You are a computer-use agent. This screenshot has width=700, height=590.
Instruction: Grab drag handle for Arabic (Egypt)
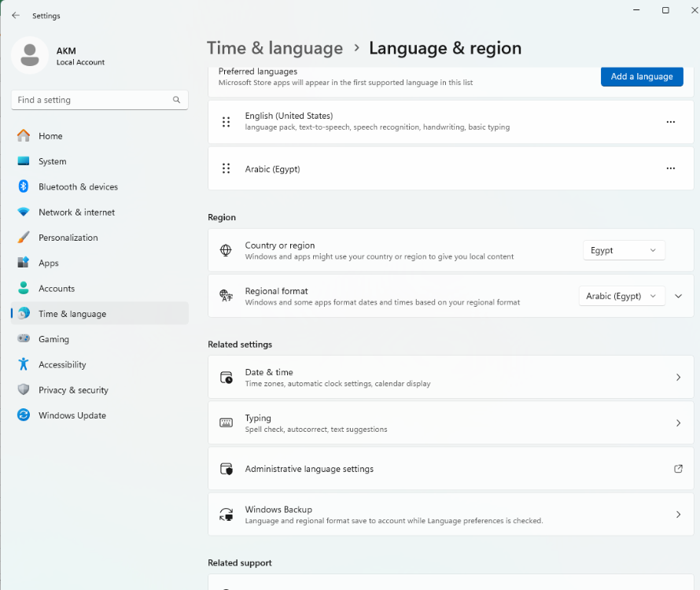click(x=226, y=168)
